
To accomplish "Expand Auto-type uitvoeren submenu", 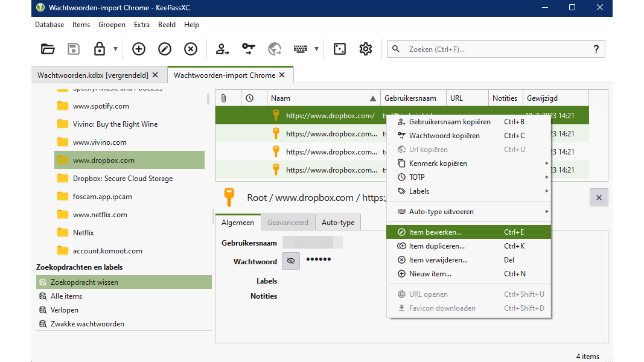I will point(468,212).
